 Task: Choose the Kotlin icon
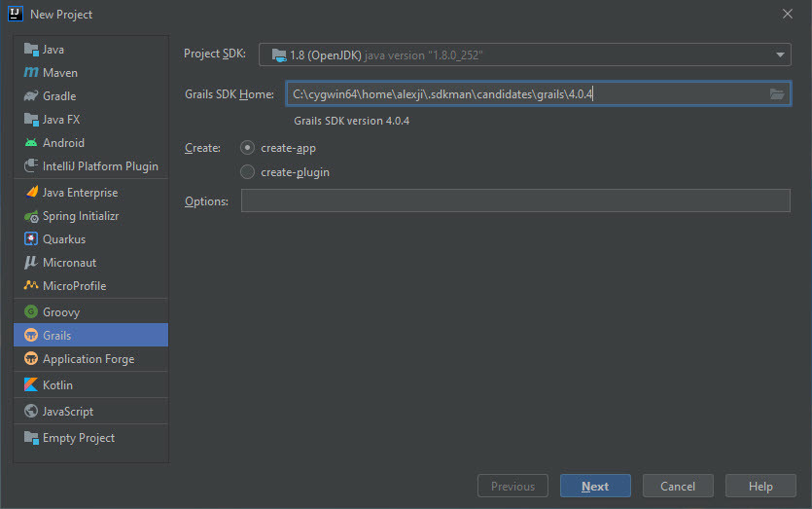(x=31, y=384)
